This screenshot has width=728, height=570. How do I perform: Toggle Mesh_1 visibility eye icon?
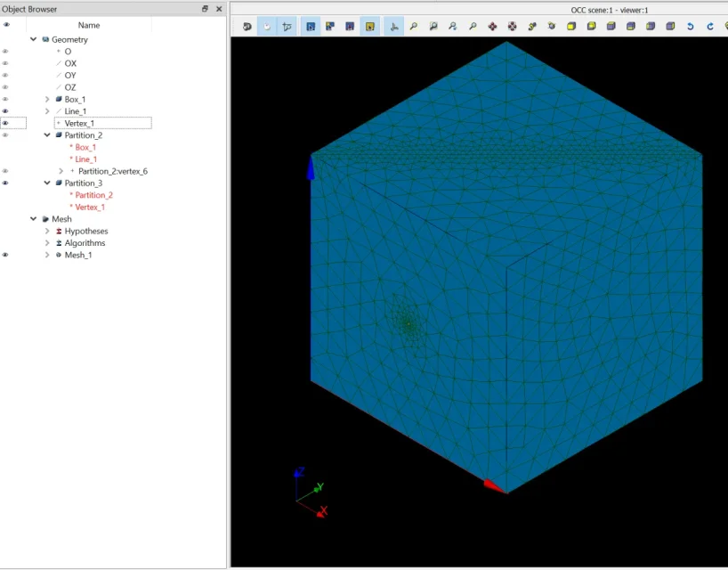point(6,256)
